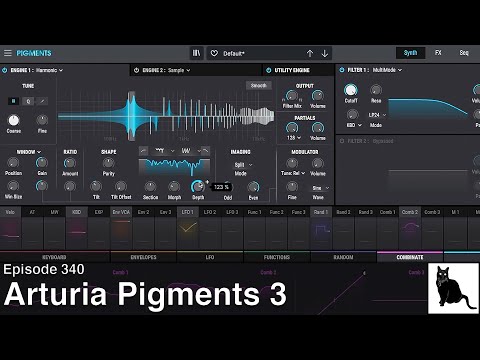This screenshot has height=360, width=480.
Task: Go to previous preset with up arrow
Action: pos(310,53)
